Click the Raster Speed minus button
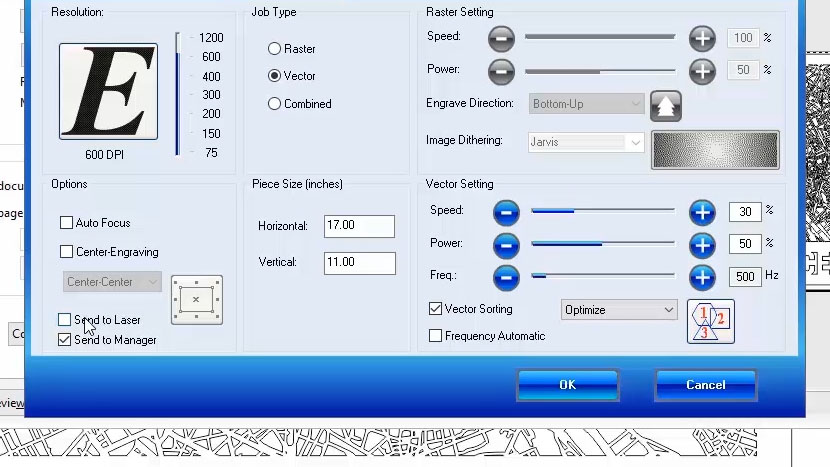 [x=501, y=39]
